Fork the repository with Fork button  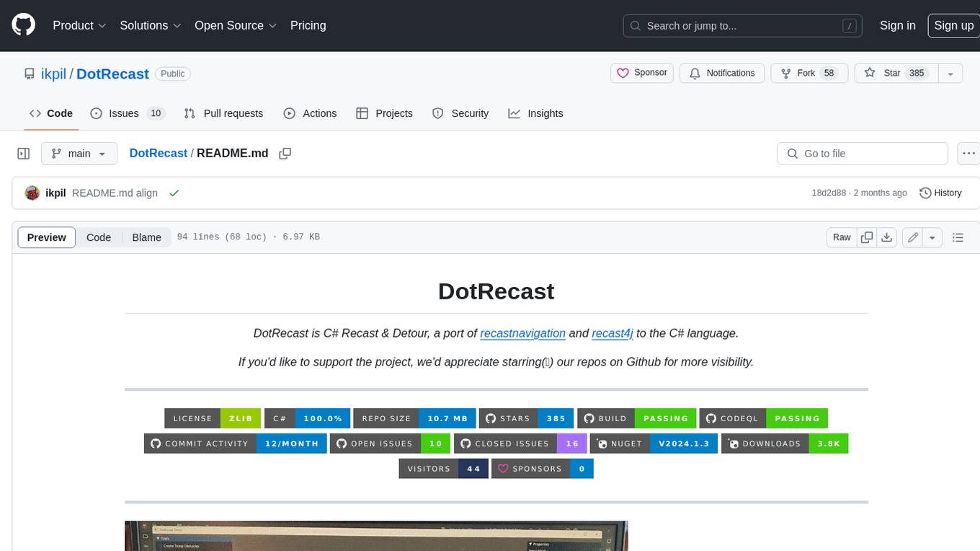[809, 73]
